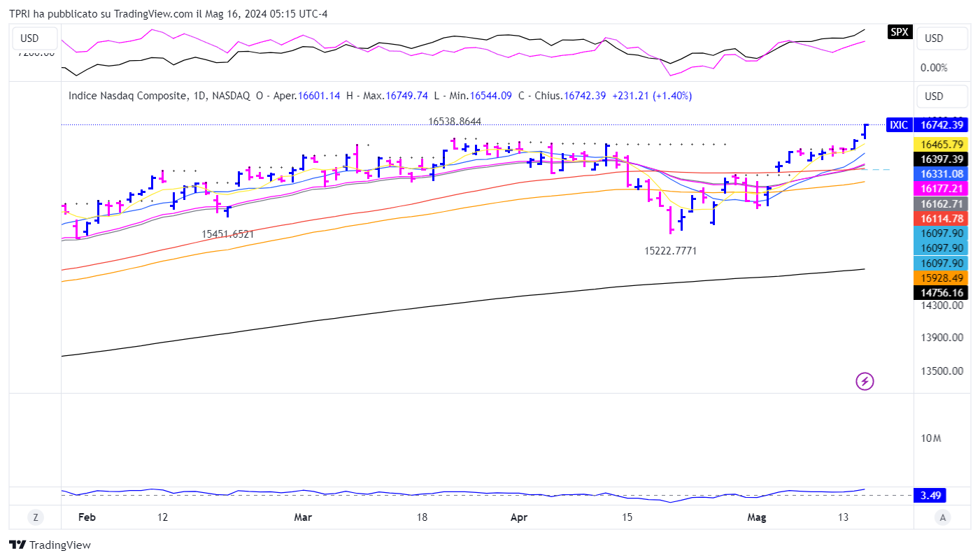This screenshot has width=980, height=560.
Task: Click the TradingView logo at the bottom
Action: click(x=50, y=545)
